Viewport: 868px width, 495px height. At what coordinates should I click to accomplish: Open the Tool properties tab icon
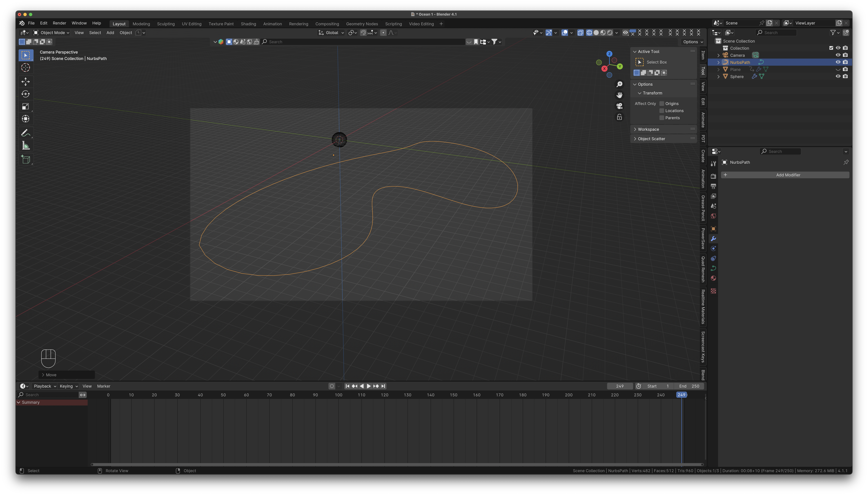pyautogui.click(x=713, y=163)
